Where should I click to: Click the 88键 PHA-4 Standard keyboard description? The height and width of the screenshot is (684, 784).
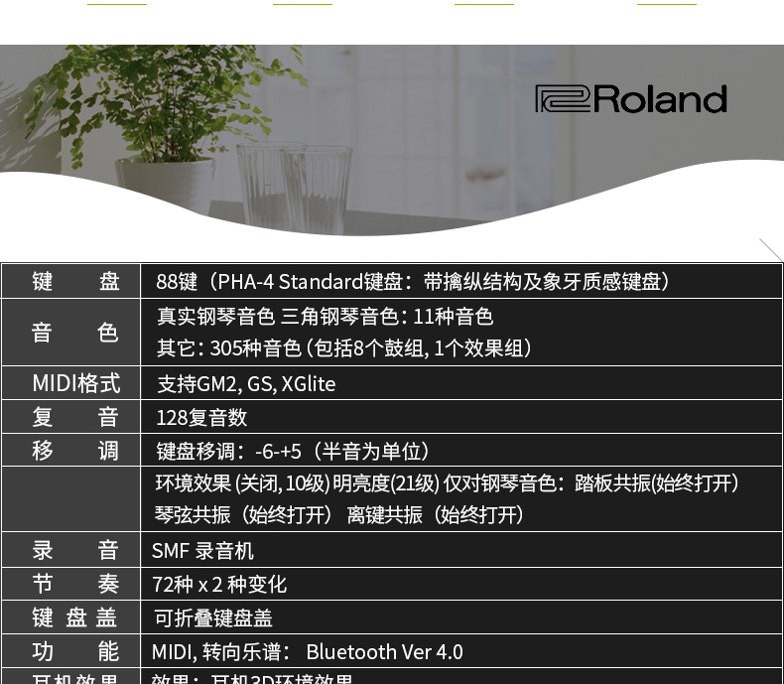[x=416, y=281]
